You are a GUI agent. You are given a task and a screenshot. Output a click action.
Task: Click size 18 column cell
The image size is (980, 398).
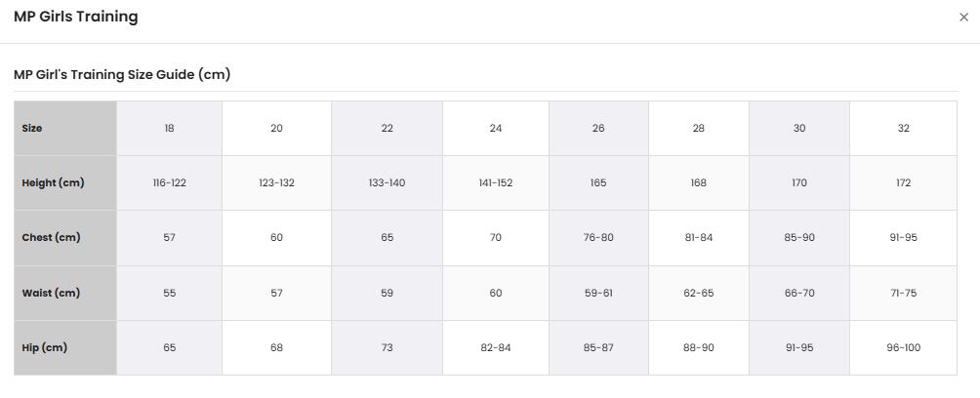170,128
